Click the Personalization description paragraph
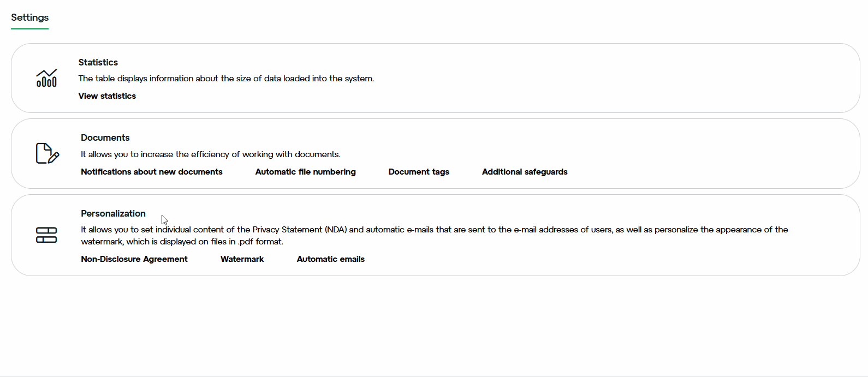 pyautogui.click(x=435, y=236)
